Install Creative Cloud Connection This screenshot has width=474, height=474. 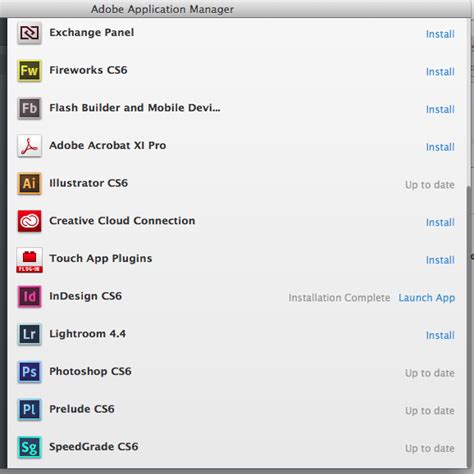click(440, 222)
